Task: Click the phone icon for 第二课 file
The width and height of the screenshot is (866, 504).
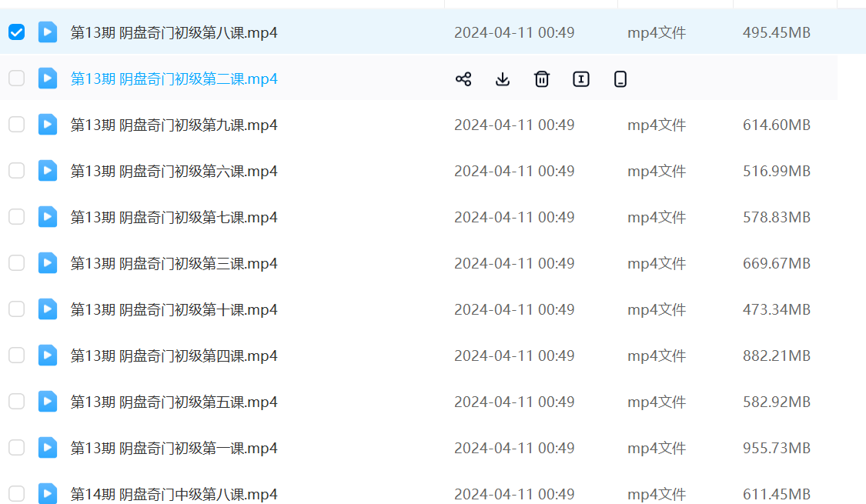Action: pos(620,79)
